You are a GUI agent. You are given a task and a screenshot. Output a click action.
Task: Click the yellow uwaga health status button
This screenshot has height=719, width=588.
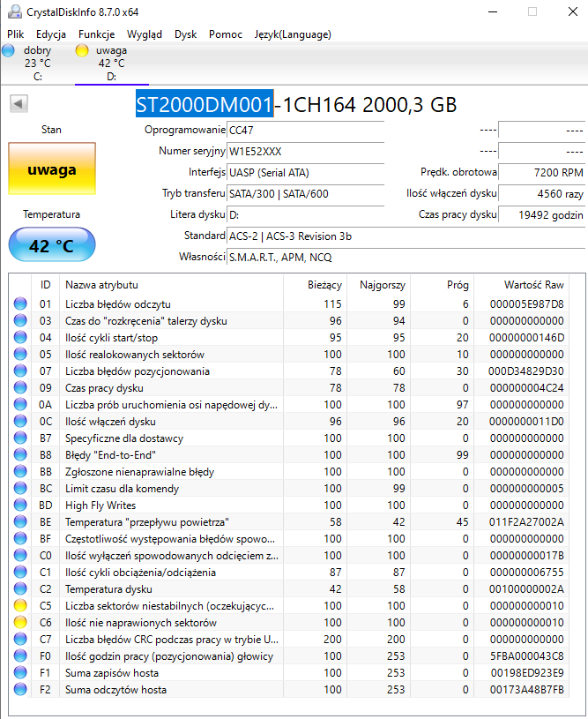[52, 169]
